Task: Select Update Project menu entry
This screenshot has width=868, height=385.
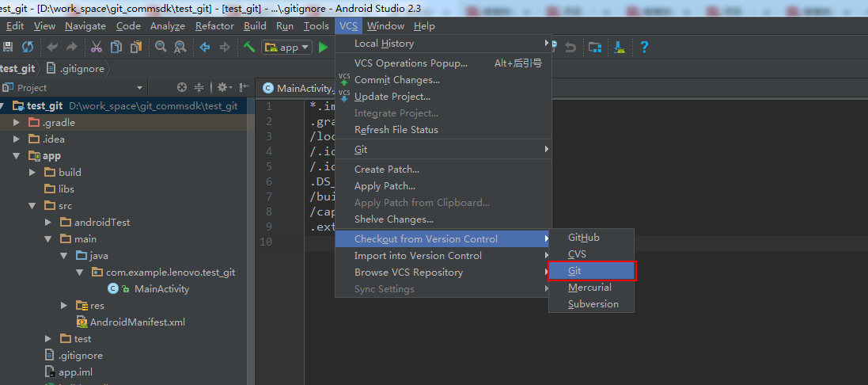Action: point(443,97)
